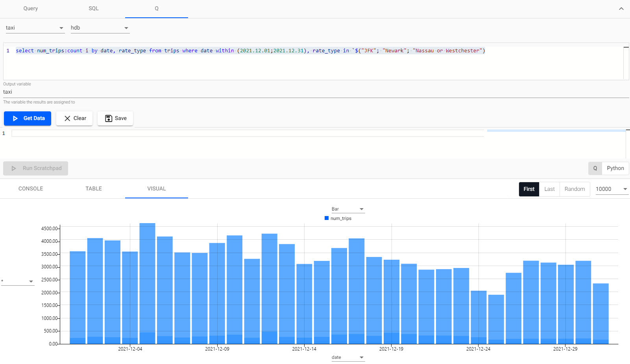630x364 pixels.
Task: Open the taxi variable dropdown
Action: tap(61, 28)
